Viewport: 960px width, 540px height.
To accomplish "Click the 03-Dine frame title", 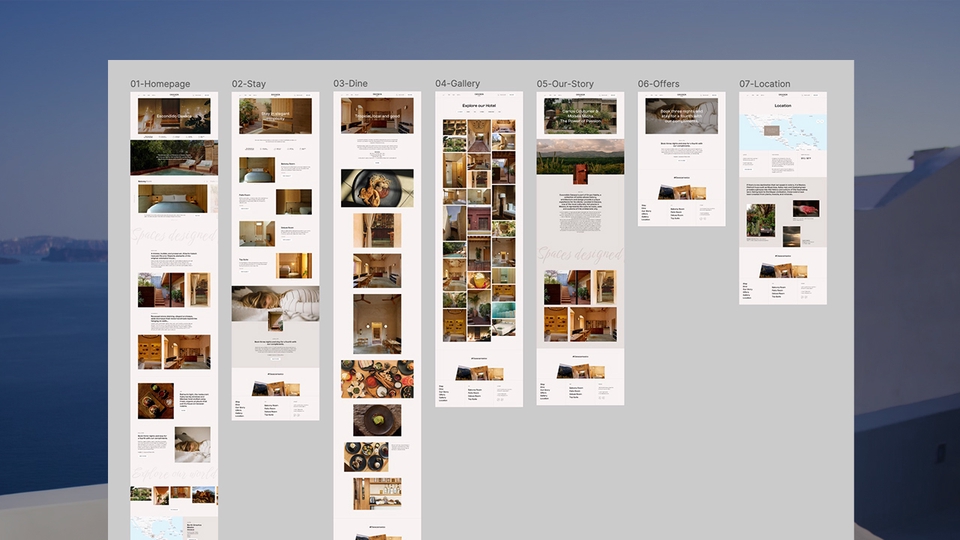I will 352,84.
